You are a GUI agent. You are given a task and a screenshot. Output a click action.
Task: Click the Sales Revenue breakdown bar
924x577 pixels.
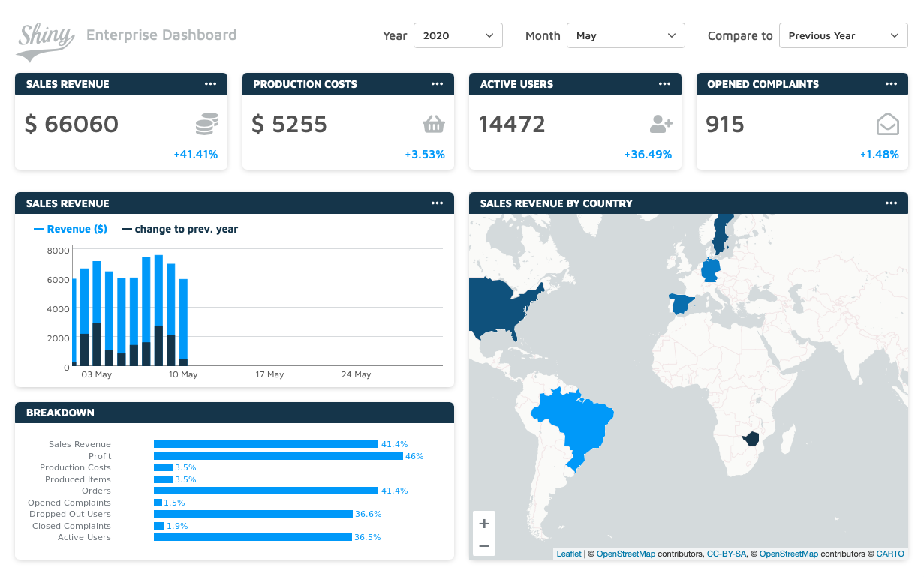tap(266, 444)
